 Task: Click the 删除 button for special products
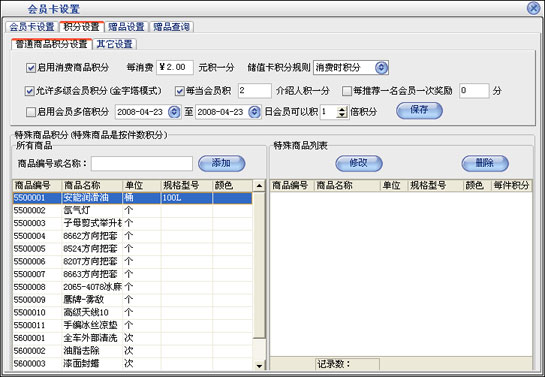click(485, 163)
